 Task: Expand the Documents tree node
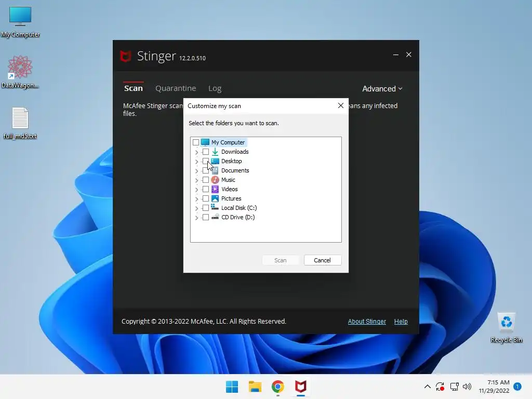[x=196, y=171]
